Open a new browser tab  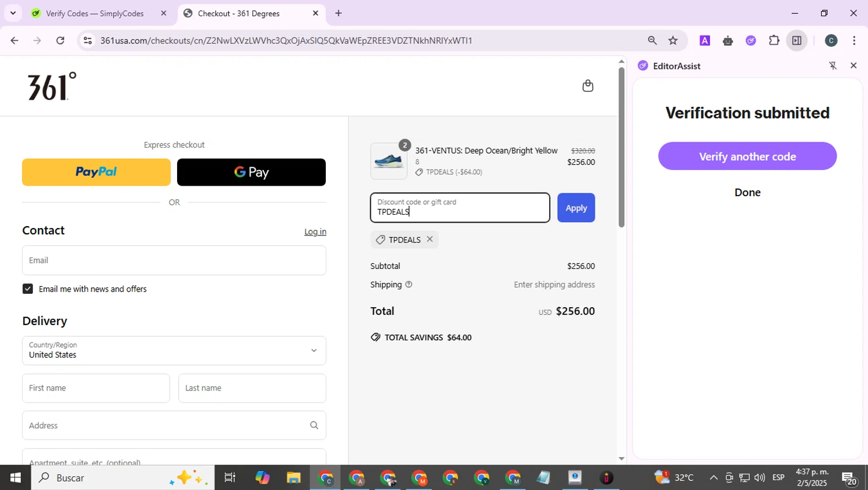(x=339, y=13)
